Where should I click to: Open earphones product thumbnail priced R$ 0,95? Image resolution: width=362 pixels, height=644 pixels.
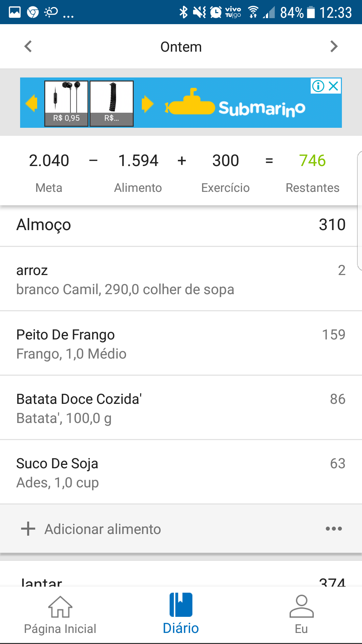coord(66,103)
